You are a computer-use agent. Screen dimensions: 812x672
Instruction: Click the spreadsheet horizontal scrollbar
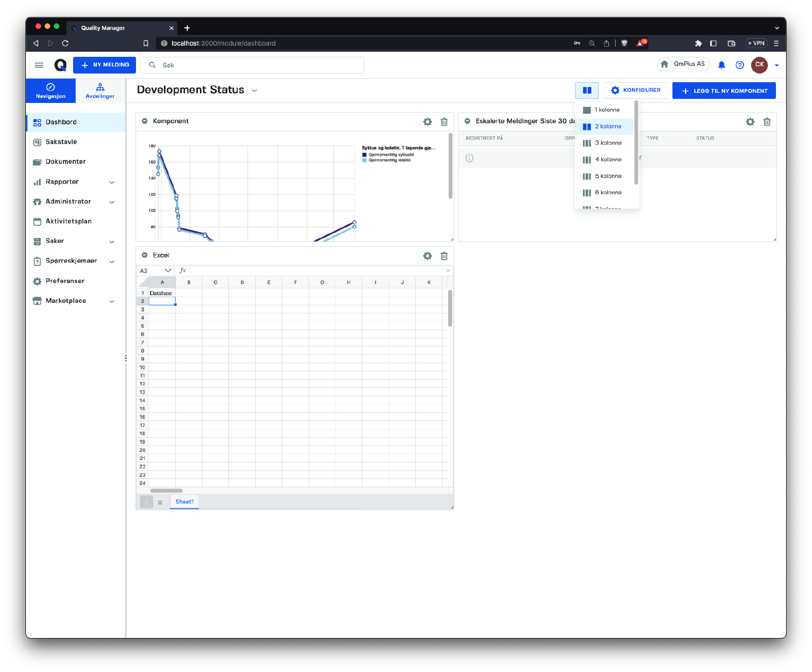pyautogui.click(x=166, y=490)
